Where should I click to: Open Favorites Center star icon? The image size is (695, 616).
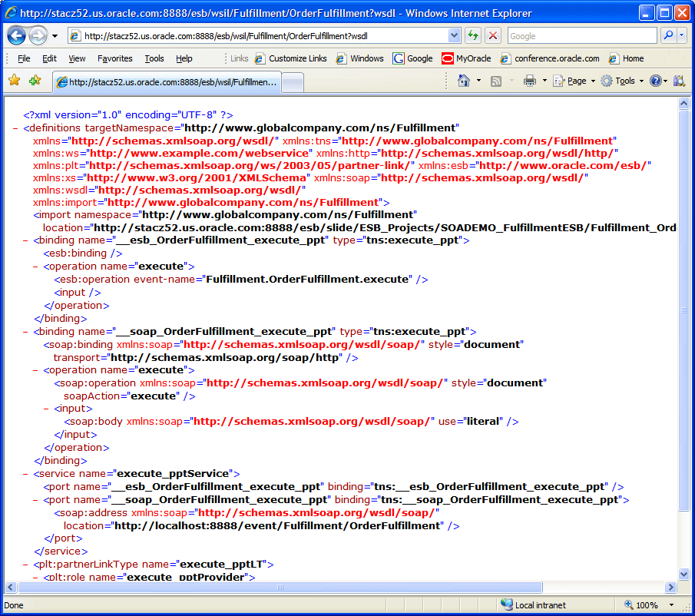(14, 80)
